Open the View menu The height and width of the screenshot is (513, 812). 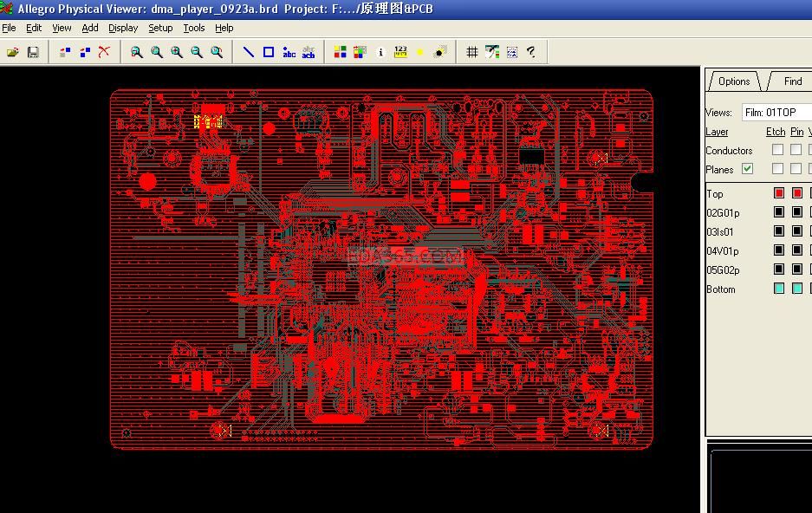tap(62, 28)
